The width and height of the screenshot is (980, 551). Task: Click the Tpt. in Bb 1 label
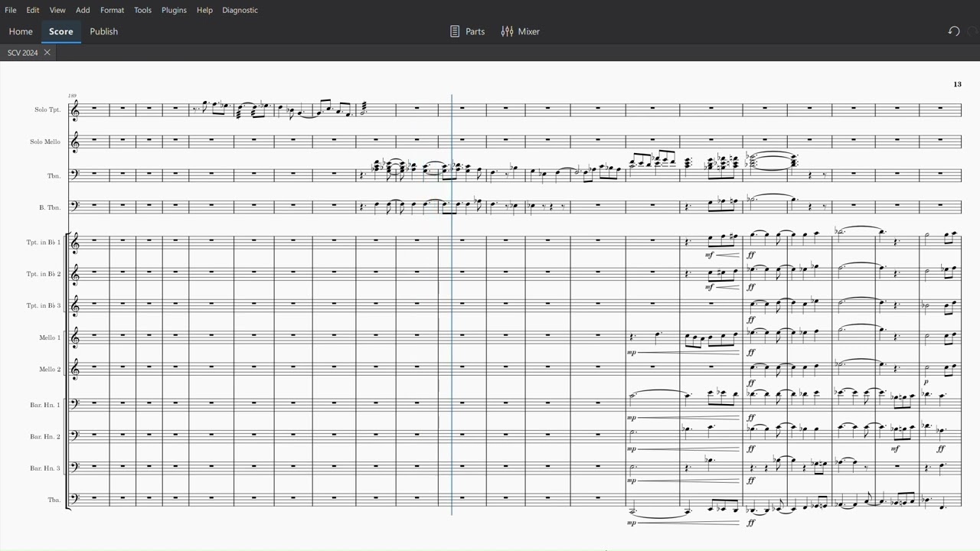(44, 242)
